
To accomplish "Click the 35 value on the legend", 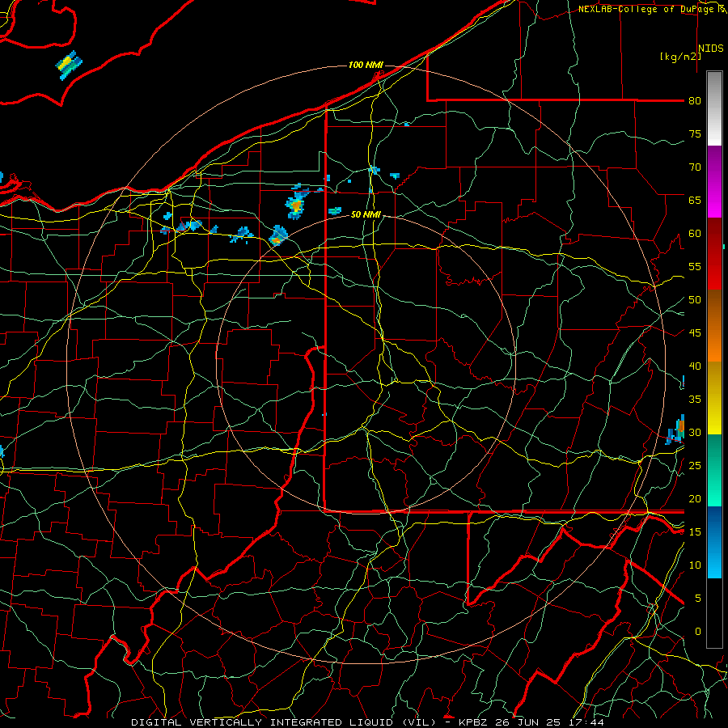I will click(695, 400).
